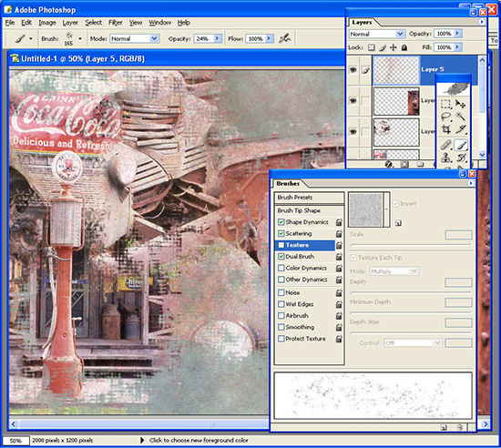501x448 pixels.
Task: Enable the Wet Edges checkbox
Action: pos(281,304)
